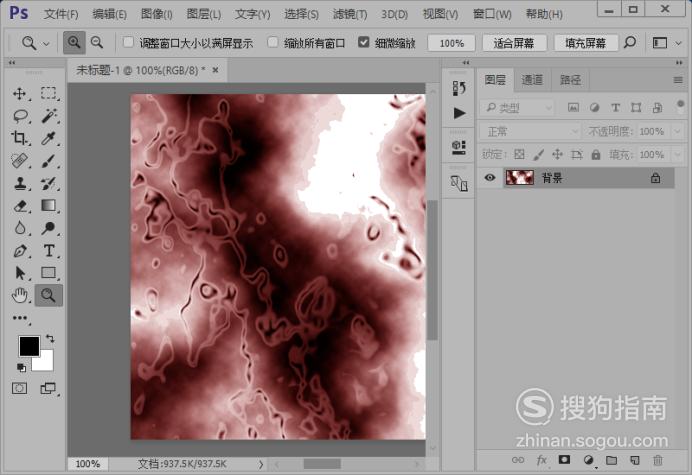Open the History panel icon

(x=459, y=88)
